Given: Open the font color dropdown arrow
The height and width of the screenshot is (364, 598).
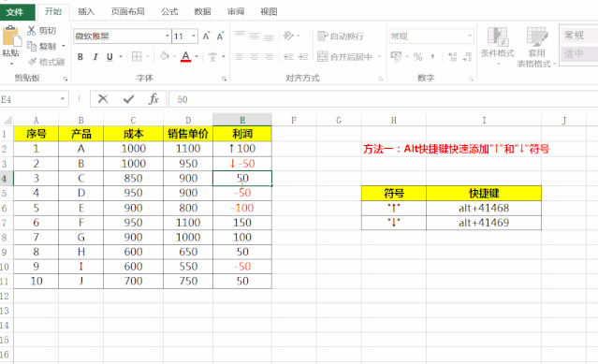Looking at the screenshot, I should click(197, 57).
